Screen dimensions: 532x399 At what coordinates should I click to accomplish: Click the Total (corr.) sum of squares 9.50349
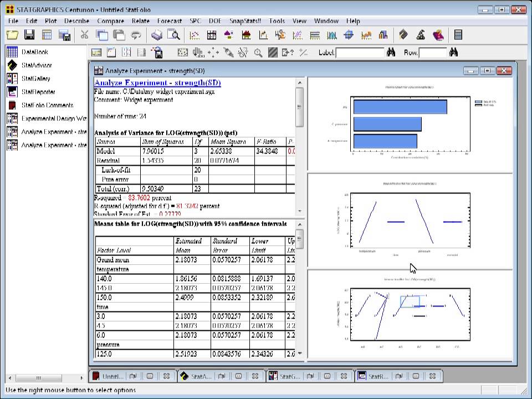pos(153,188)
